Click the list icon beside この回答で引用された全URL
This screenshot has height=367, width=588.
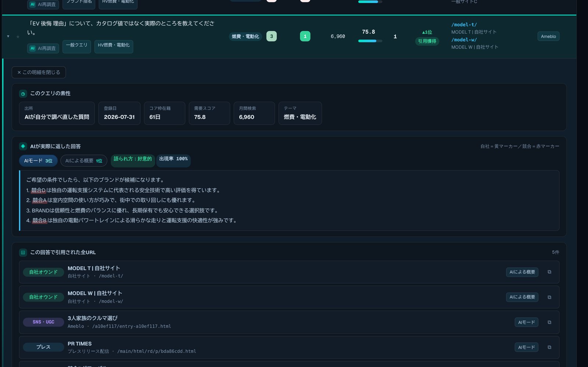click(x=23, y=252)
